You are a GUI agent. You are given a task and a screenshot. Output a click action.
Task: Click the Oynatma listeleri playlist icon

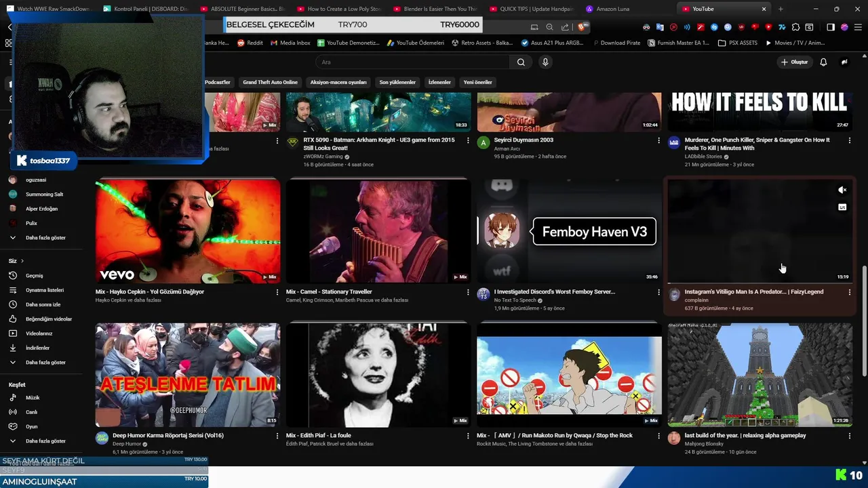12,290
